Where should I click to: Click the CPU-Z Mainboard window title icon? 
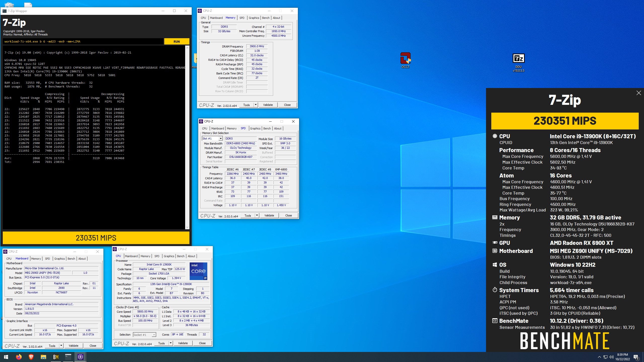point(5,252)
